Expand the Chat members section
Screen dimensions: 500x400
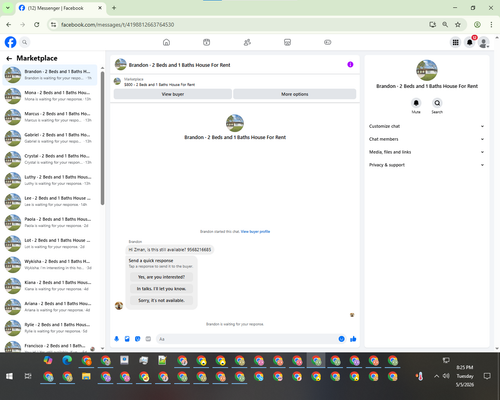(426, 139)
